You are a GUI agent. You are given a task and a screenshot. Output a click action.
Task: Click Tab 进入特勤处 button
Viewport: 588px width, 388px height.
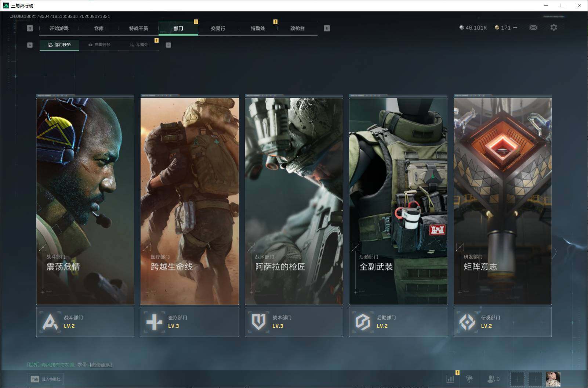coord(46,379)
